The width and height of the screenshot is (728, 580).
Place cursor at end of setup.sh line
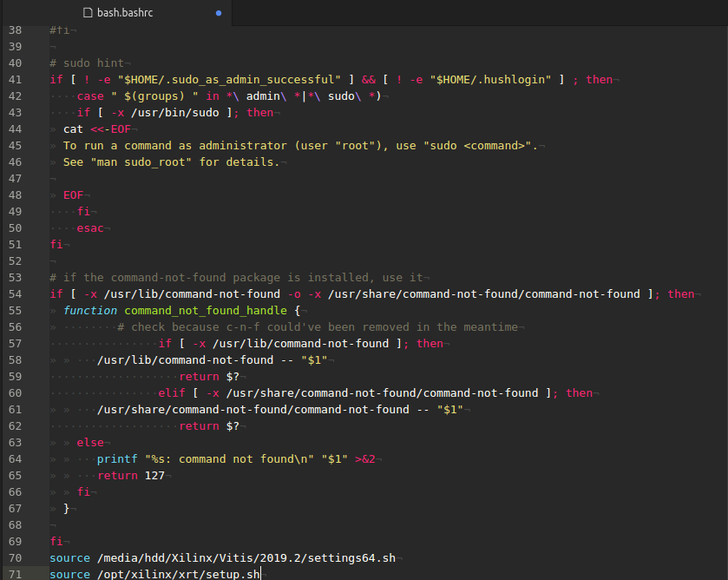click(260, 575)
